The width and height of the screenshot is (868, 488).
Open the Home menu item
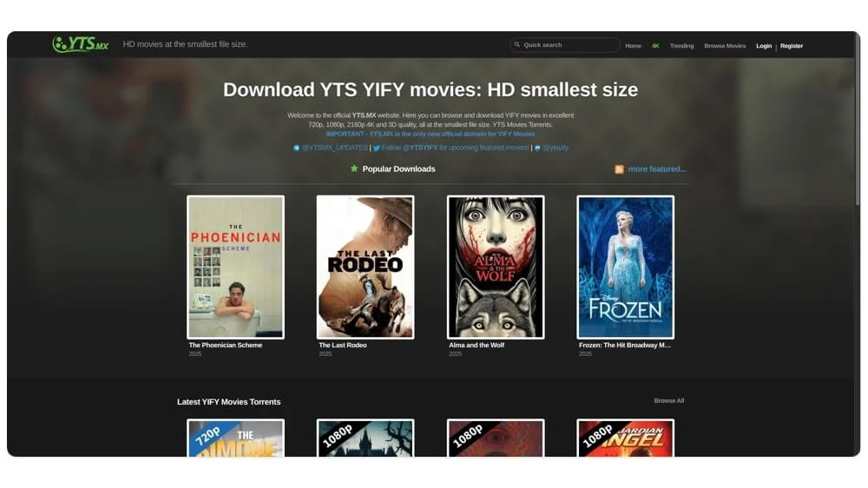pos(634,46)
